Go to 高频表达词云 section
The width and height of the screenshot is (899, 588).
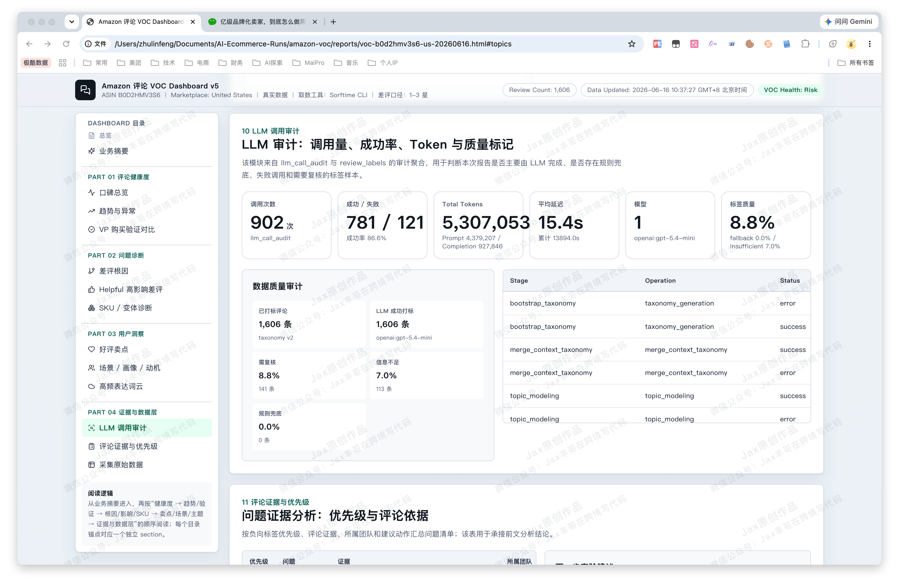(x=147, y=386)
